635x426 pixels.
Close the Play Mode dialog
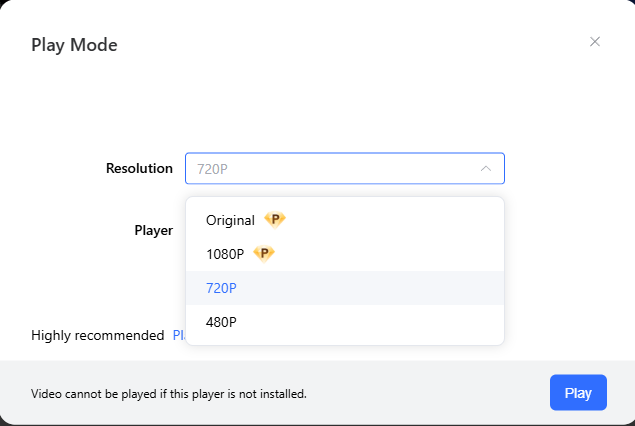click(595, 42)
